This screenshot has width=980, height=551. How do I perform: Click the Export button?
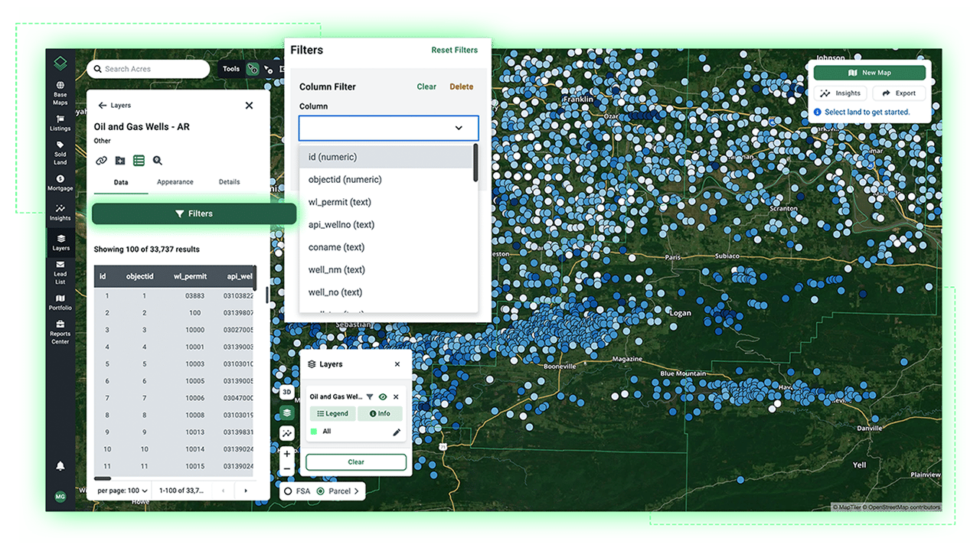pos(899,93)
